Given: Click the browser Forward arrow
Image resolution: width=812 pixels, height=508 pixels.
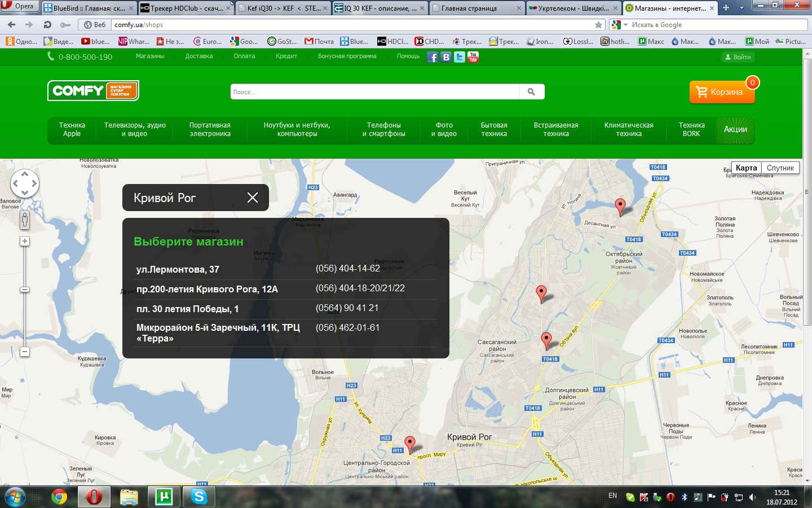Looking at the screenshot, I should click(x=29, y=25).
